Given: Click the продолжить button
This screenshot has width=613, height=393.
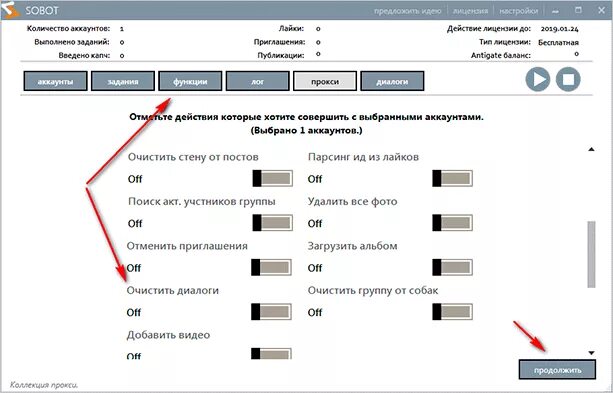Looking at the screenshot, I should tap(557, 370).
